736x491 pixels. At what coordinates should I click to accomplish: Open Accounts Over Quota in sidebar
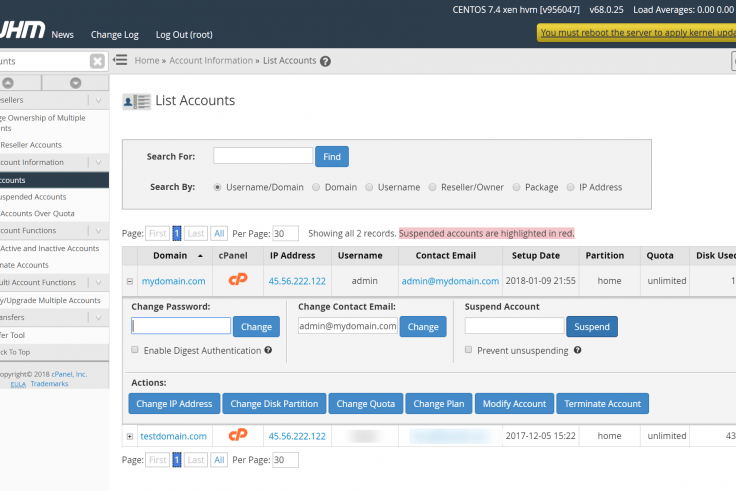[37, 214]
